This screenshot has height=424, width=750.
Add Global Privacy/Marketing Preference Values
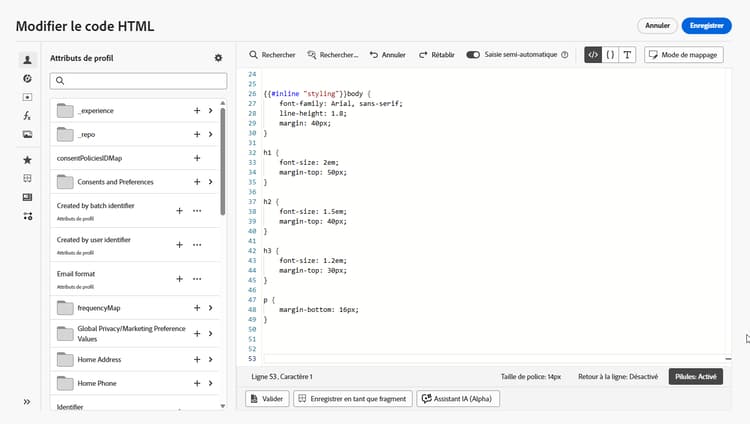click(x=197, y=334)
